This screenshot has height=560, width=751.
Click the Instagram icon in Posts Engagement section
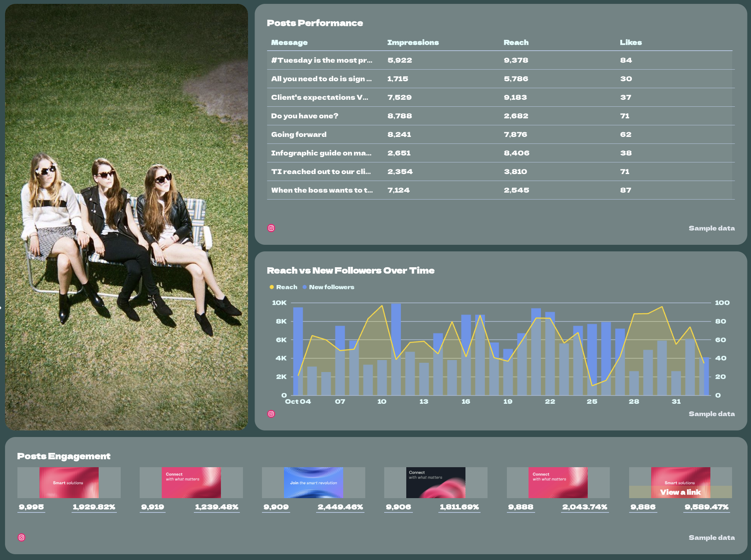click(22, 537)
